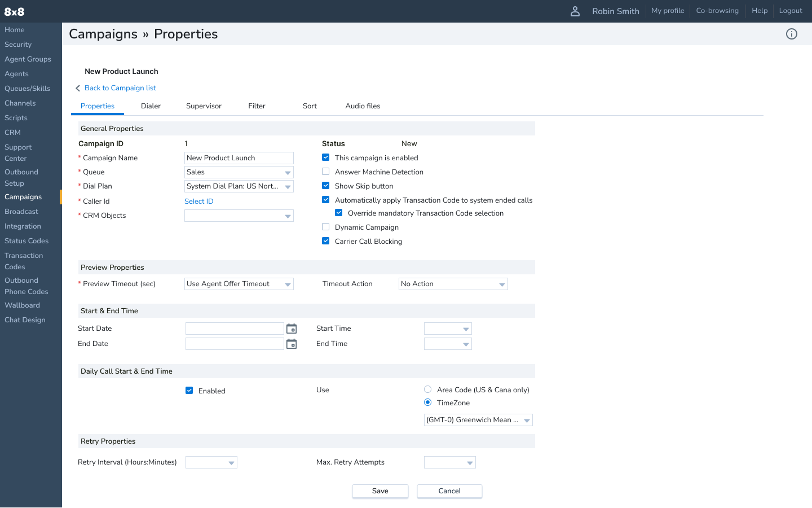Image resolution: width=812 pixels, height=508 pixels.
Task: Click the Logout link
Action: (791, 11)
